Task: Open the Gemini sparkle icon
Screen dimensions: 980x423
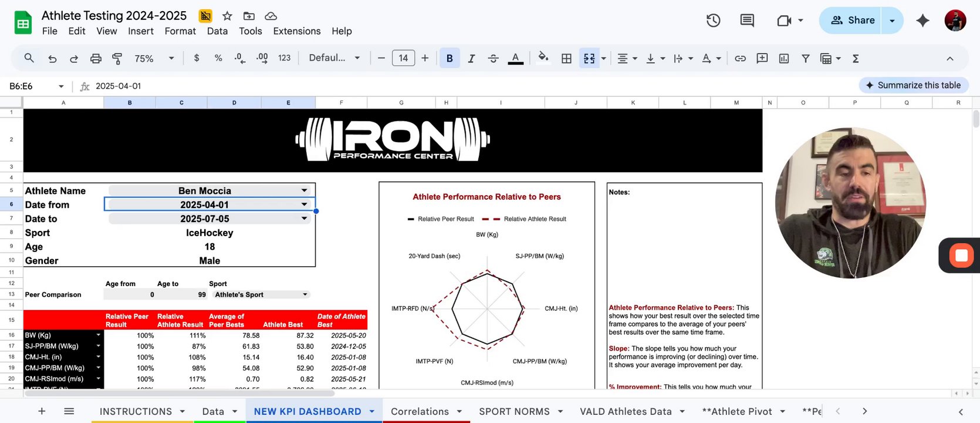Action: (922, 21)
